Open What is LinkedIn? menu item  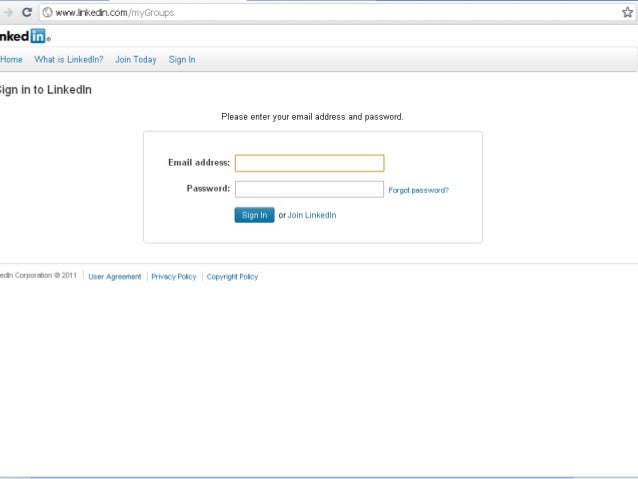[x=69, y=59]
